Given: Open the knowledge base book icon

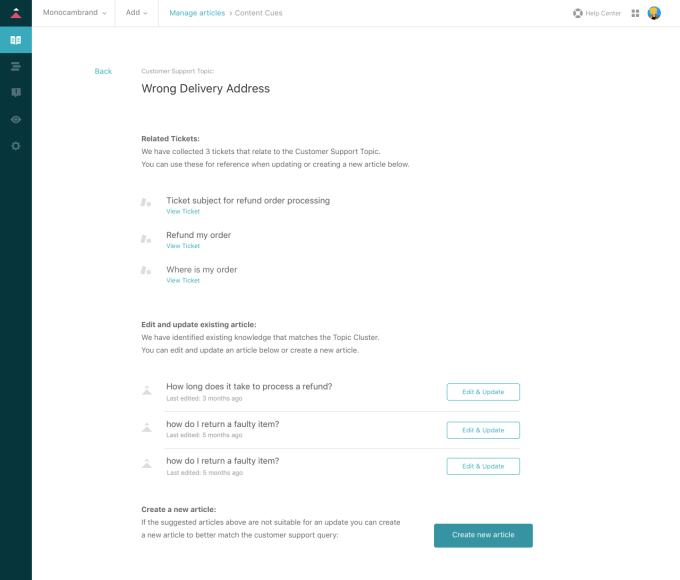Looking at the screenshot, I should click(x=15, y=40).
